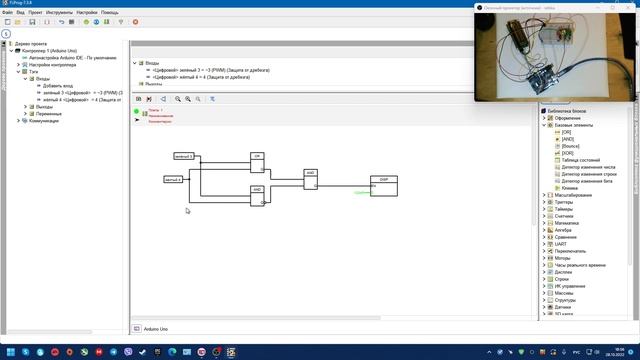Click the blue arrow icon in canvas toolbar
Viewport: 640px width, 360px height.
click(x=163, y=99)
